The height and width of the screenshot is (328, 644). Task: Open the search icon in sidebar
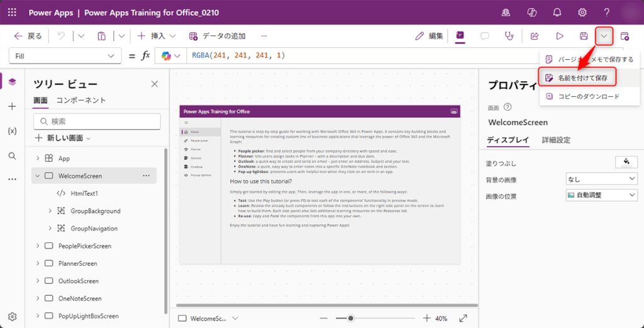point(13,156)
